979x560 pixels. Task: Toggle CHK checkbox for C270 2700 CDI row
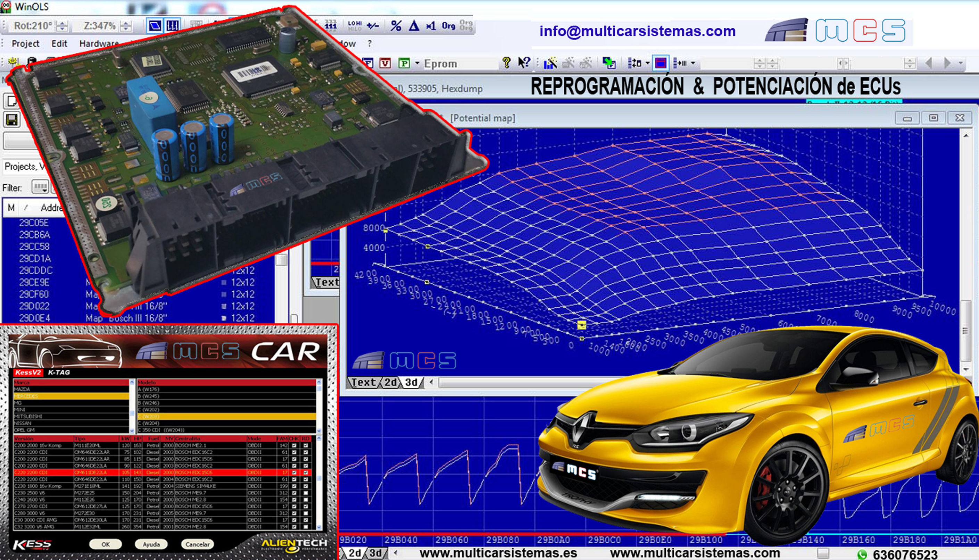pos(294,507)
